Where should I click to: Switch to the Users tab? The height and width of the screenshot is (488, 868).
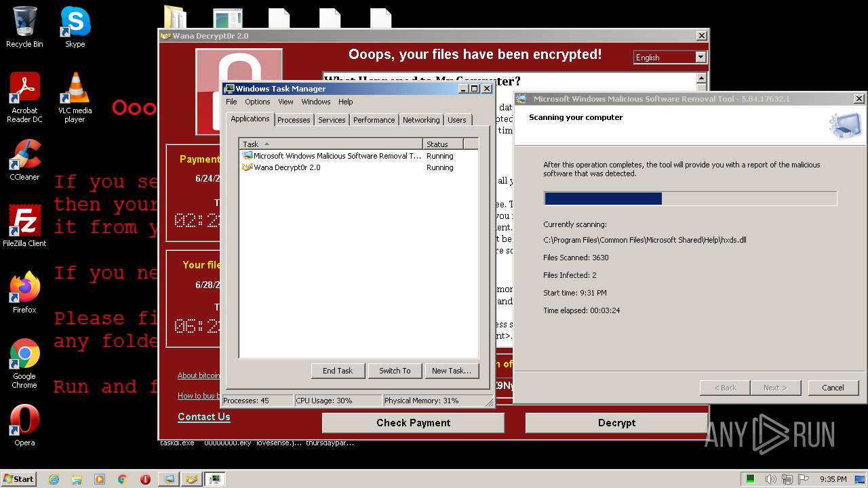coord(457,120)
